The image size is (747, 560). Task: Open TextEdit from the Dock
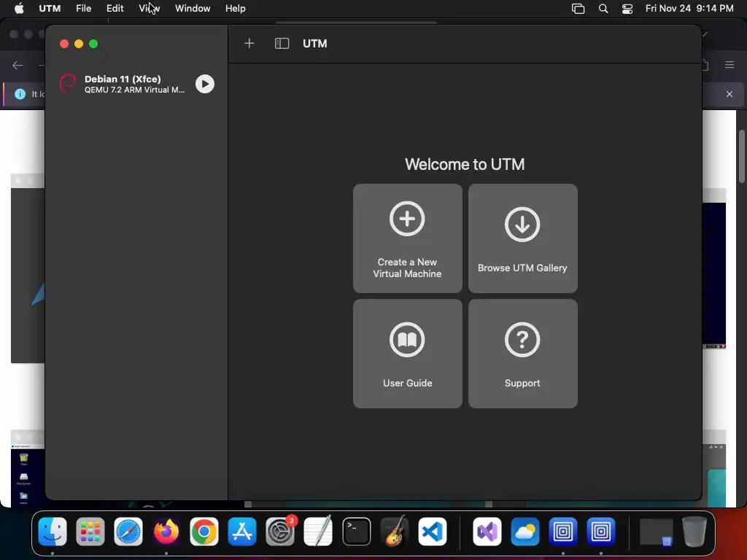[318, 532]
